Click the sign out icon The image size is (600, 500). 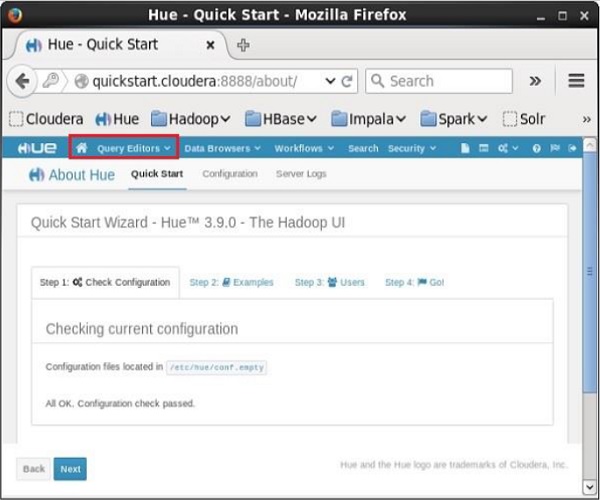[x=572, y=148]
